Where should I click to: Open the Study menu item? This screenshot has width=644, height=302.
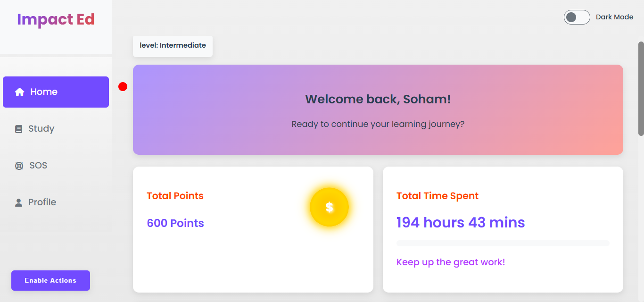41,129
